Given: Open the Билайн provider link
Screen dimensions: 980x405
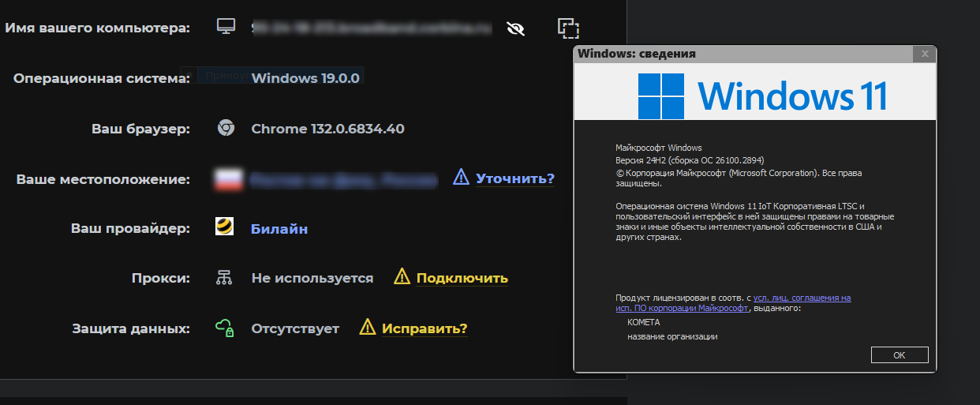Looking at the screenshot, I should coord(279,229).
